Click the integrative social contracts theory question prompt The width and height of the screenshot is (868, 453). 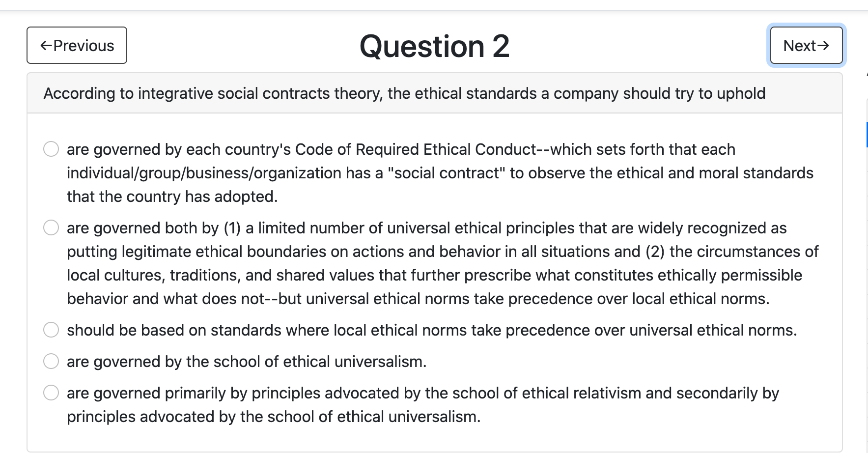click(404, 93)
